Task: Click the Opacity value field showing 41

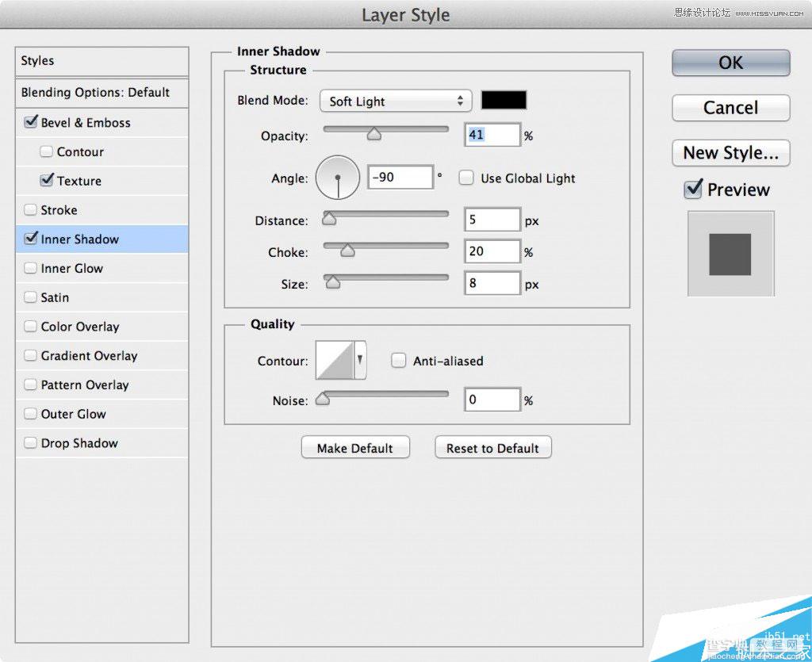Action: (x=492, y=135)
